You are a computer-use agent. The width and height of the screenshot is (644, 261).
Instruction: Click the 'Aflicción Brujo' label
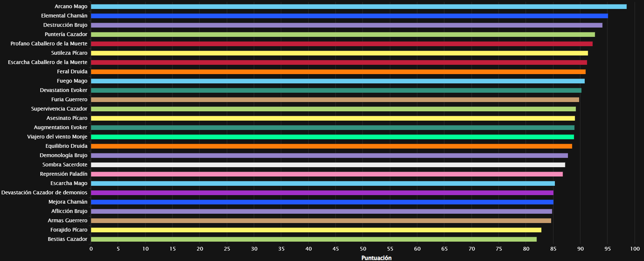point(69,211)
